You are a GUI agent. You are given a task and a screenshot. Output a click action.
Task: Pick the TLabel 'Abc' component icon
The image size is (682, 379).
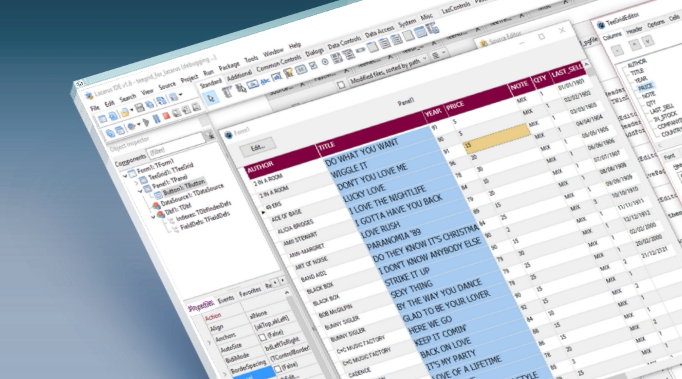(264, 81)
